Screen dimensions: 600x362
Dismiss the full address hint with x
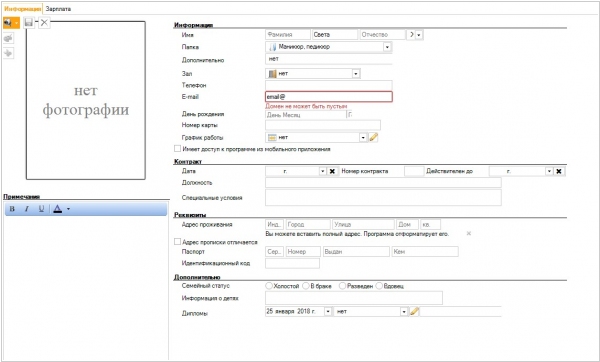(x=468, y=233)
